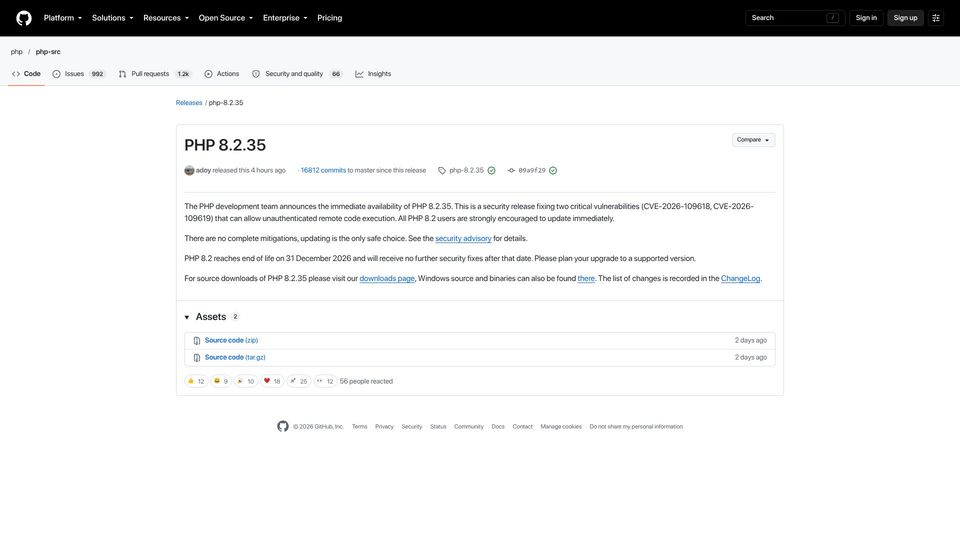This screenshot has height=540, width=960.
Task: Click the laugh reaction with 9
Action: (x=221, y=381)
